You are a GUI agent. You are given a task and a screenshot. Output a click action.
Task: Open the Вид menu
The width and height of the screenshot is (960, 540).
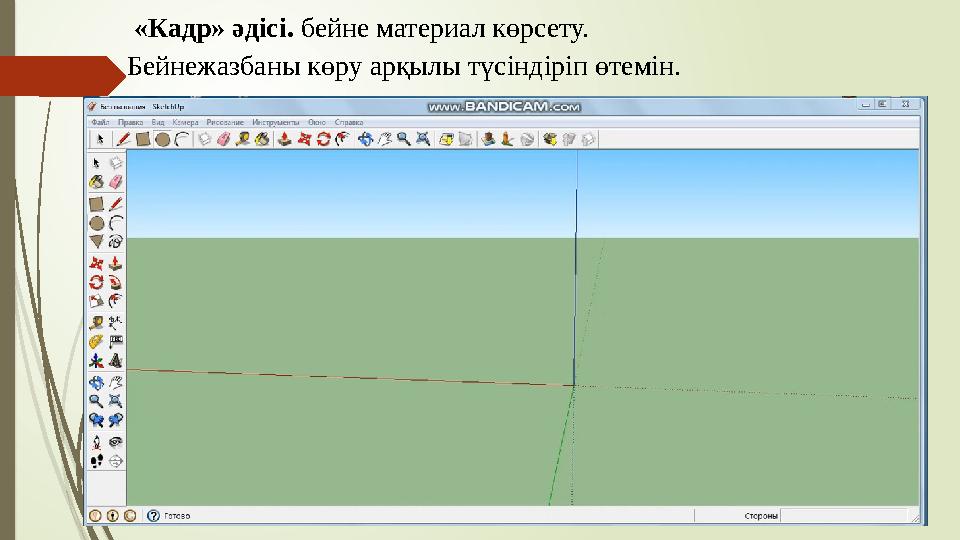pyautogui.click(x=157, y=122)
